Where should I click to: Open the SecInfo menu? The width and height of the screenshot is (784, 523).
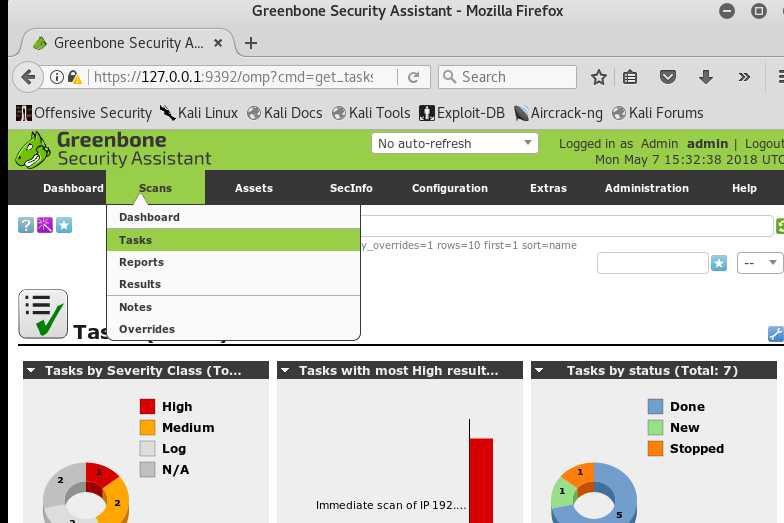tap(351, 188)
